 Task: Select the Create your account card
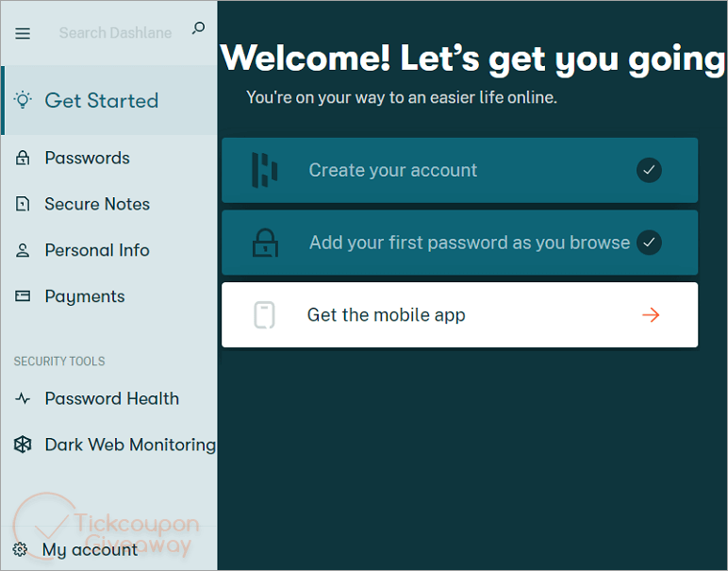point(459,170)
